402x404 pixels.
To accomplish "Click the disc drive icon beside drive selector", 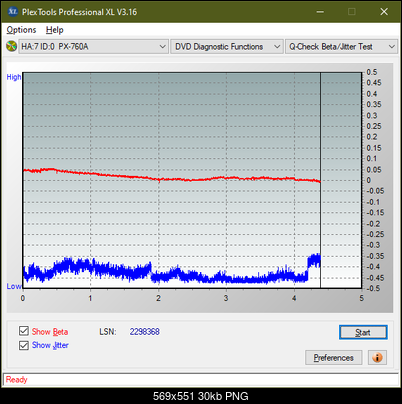I will click(x=11, y=46).
